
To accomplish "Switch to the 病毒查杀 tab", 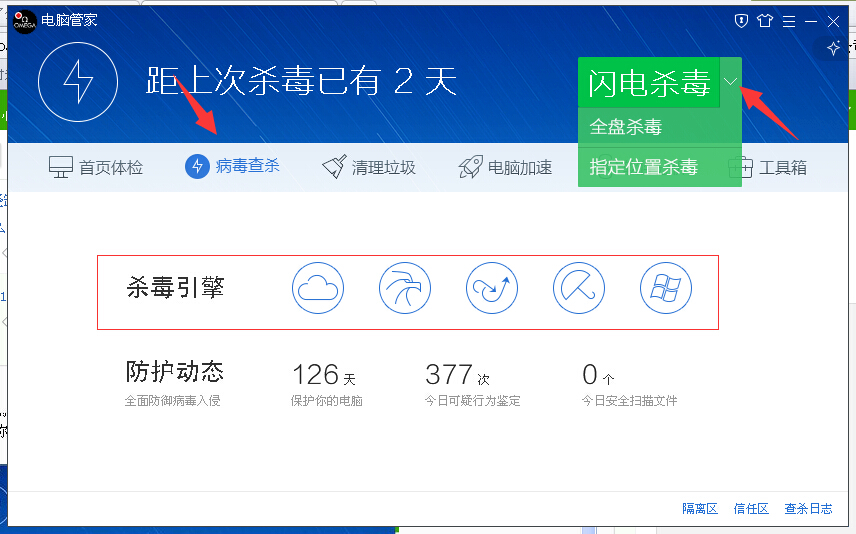I will 233,166.
